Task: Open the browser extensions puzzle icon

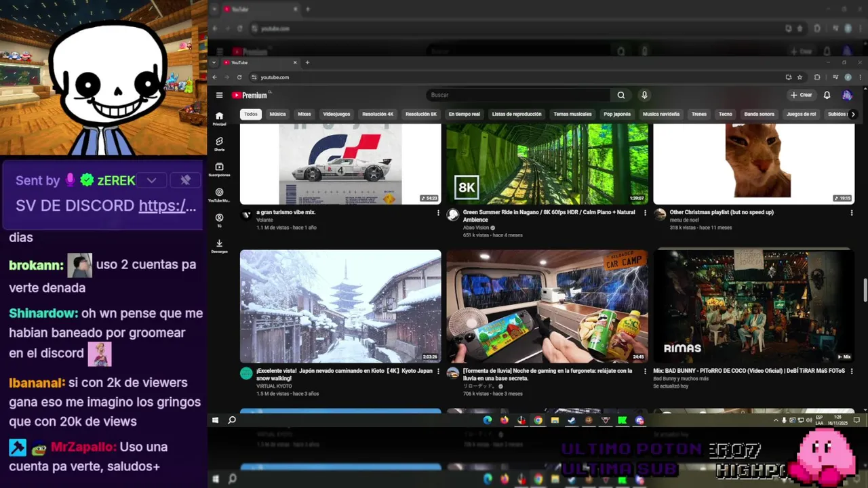Action: tap(817, 77)
